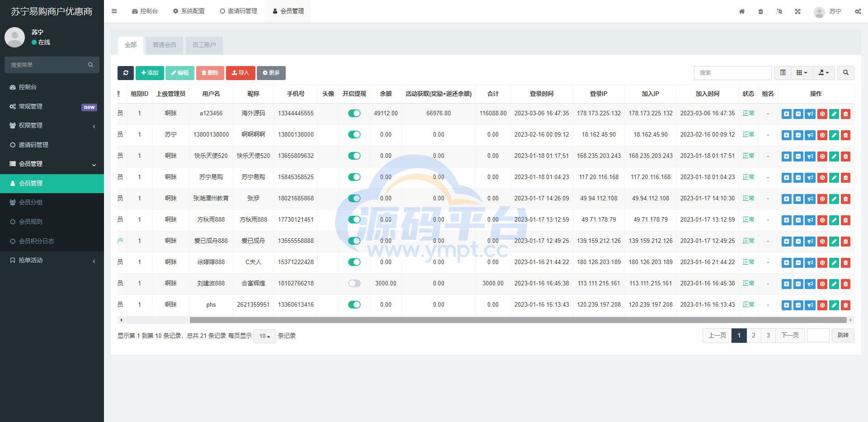Switch to the 员工账户 tab
Viewport: 868px width, 422px height.
click(204, 45)
